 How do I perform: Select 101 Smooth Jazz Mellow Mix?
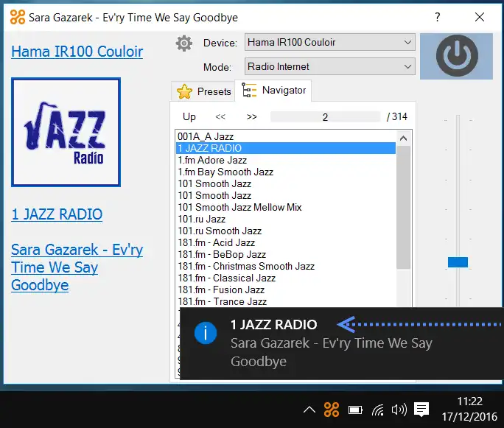point(286,207)
